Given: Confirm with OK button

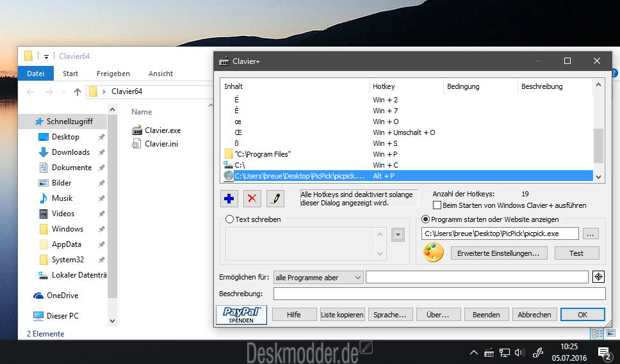Looking at the screenshot, I should click(x=582, y=315).
